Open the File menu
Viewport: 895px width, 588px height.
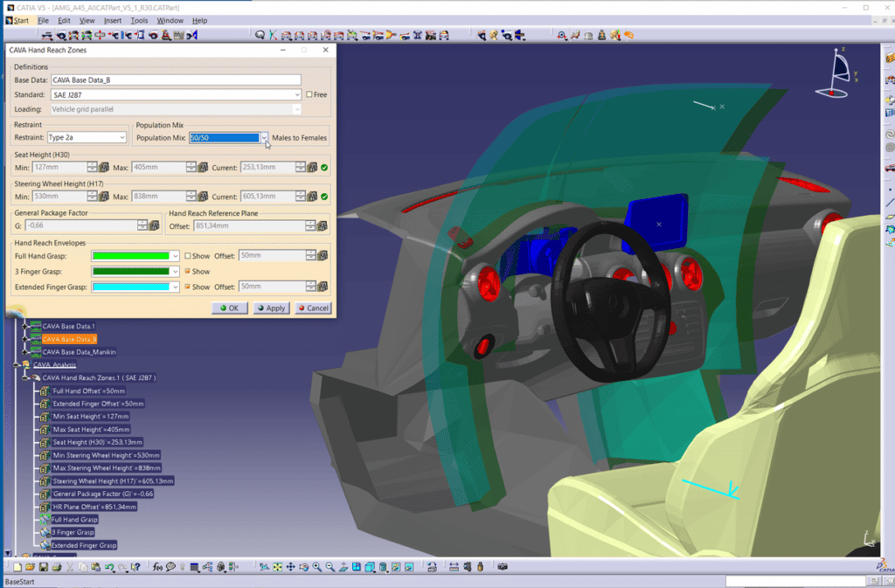(43, 20)
